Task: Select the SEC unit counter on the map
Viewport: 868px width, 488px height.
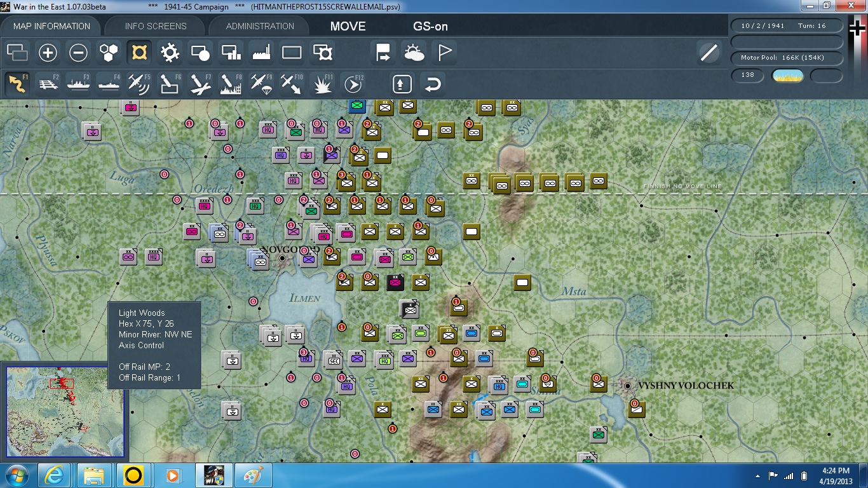Action: (x=333, y=360)
